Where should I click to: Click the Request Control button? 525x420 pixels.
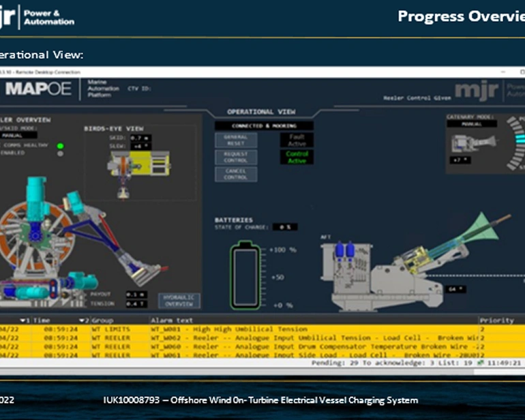pyautogui.click(x=236, y=157)
